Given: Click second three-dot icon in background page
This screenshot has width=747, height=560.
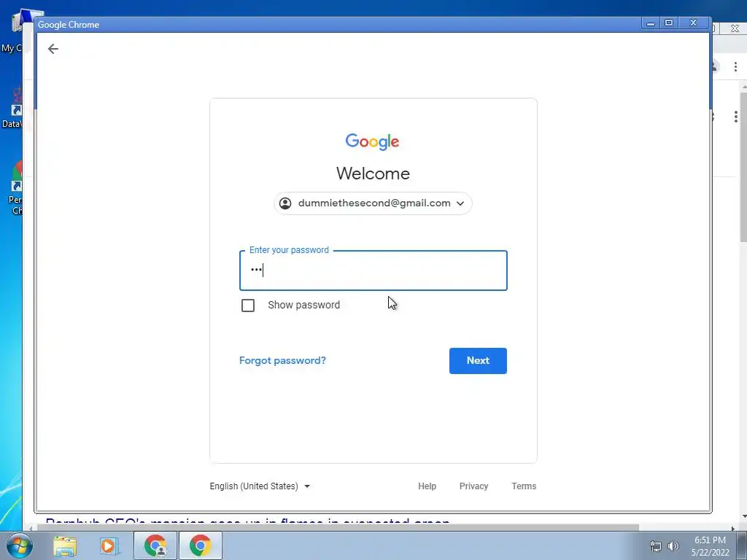Looking at the screenshot, I should click(736, 116).
